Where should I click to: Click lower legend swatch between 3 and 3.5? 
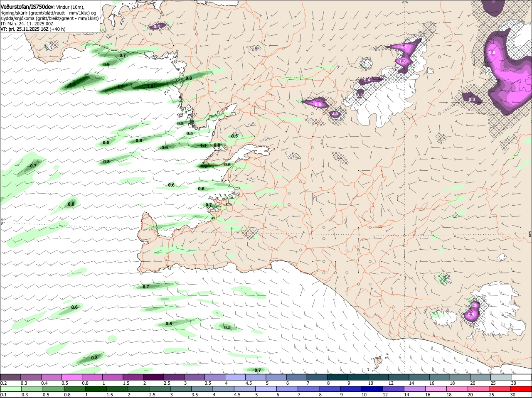point(181,389)
